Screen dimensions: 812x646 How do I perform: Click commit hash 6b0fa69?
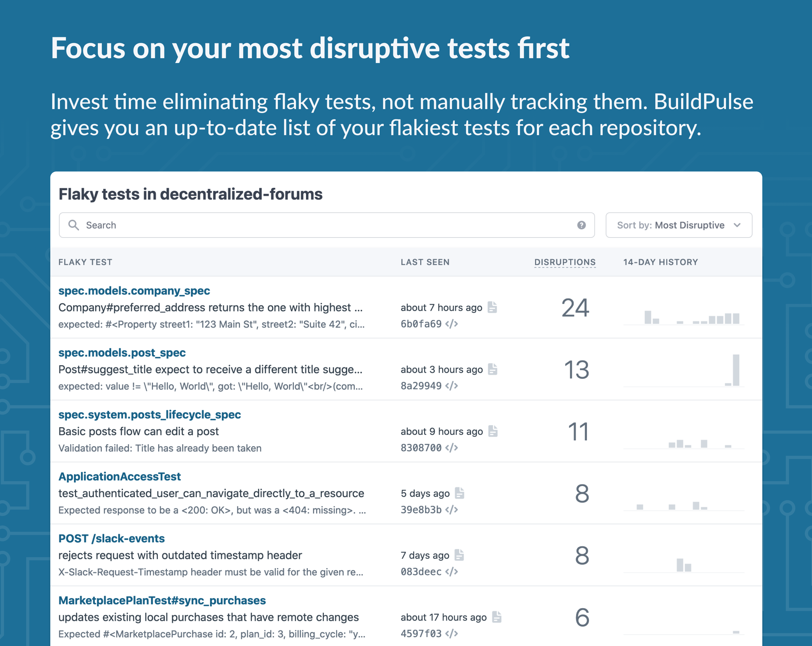coord(421,324)
